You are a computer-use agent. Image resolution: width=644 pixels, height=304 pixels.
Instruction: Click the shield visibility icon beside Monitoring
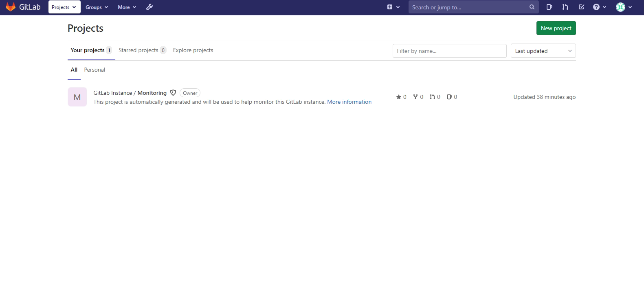(x=173, y=93)
